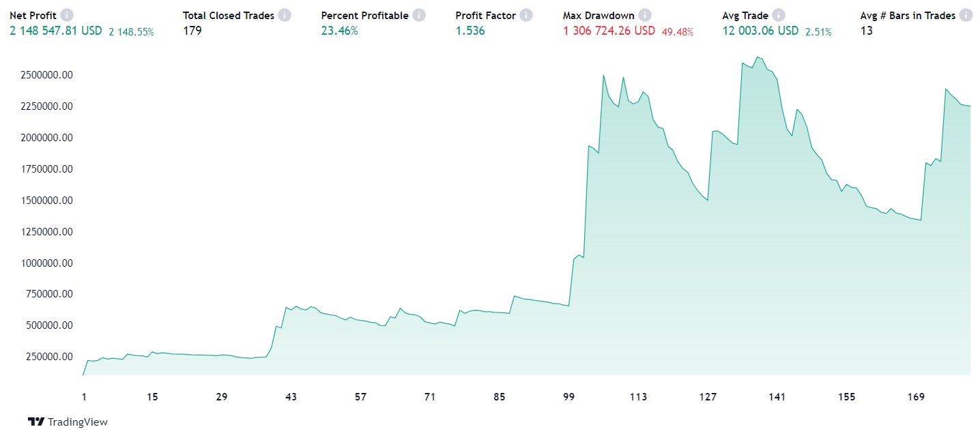
Task: Show Max Drawdown info icon tooltip
Action: click(645, 15)
